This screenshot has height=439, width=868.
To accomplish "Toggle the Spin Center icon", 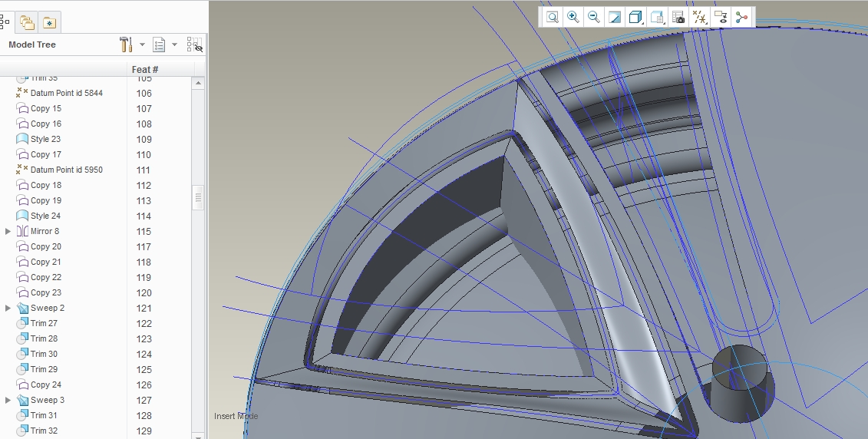I will [x=742, y=17].
